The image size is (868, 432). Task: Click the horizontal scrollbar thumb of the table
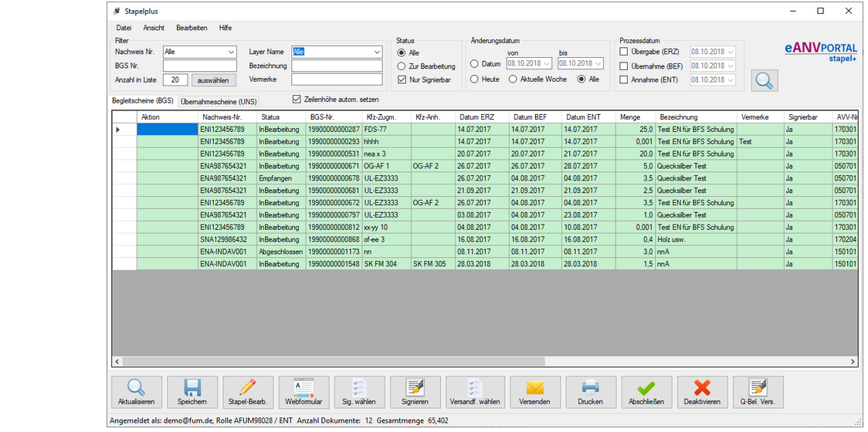click(334, 361)
